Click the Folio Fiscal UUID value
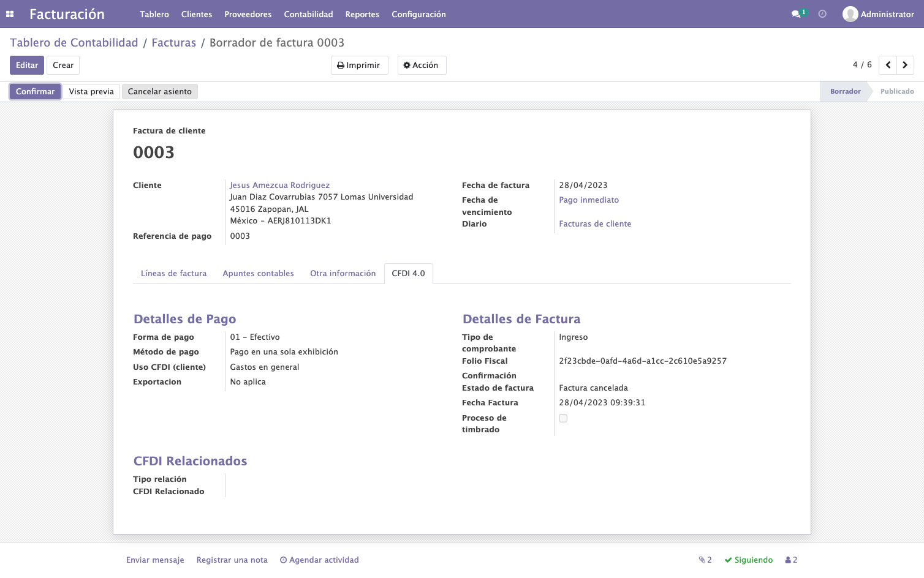 tap(643, 361)
